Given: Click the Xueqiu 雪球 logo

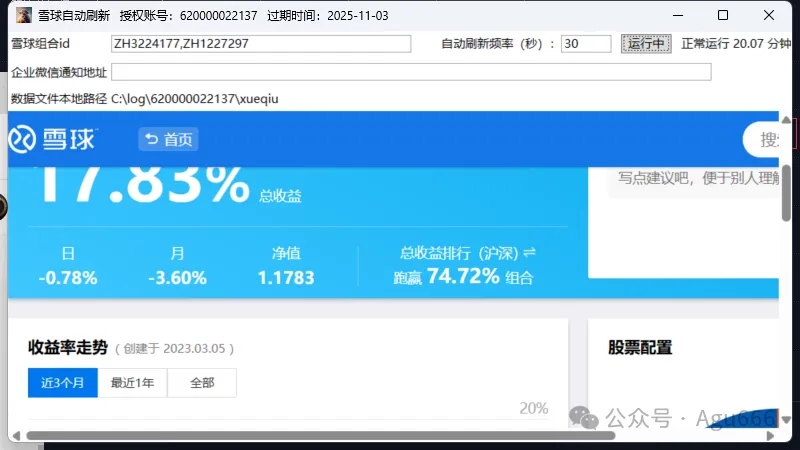Looking at the screenshot, I should 52,139.
